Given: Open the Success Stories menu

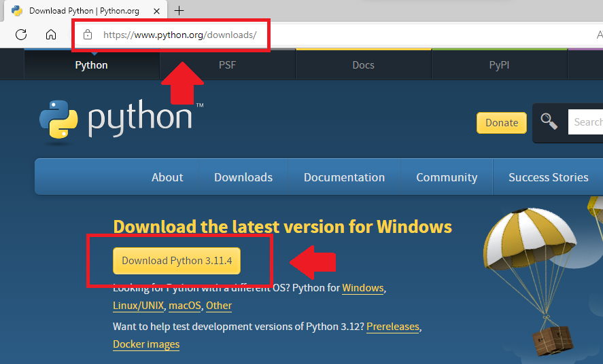Looking at the screenshot, I should pos(549,177).
